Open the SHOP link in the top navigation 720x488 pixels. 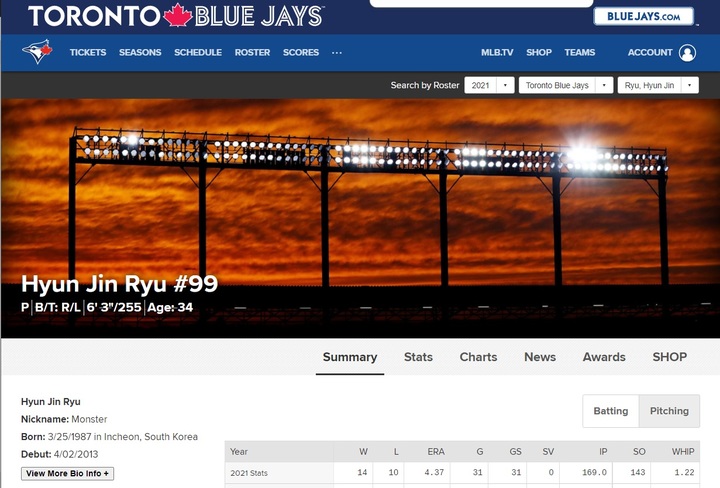[539, 52]
